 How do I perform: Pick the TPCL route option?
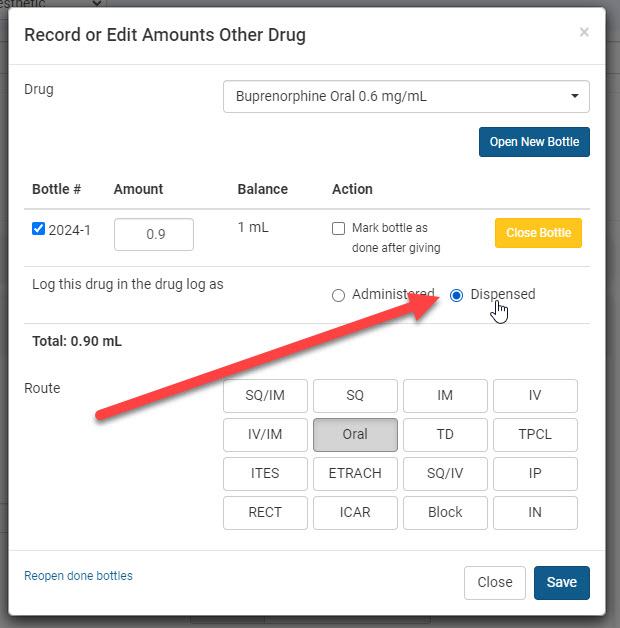[535, 435]
